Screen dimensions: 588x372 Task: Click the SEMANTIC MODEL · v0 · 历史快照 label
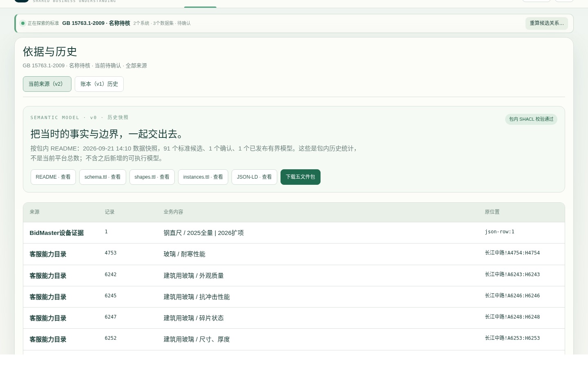tap(80, 117)
